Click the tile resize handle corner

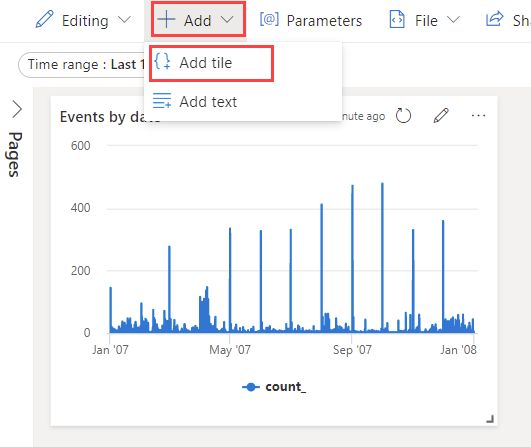click(x=490, y=419)
